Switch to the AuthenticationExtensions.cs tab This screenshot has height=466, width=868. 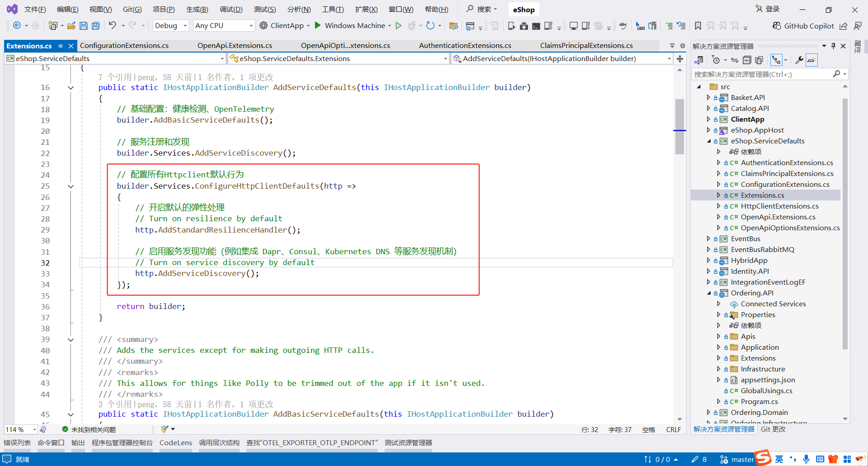point(465,46)
